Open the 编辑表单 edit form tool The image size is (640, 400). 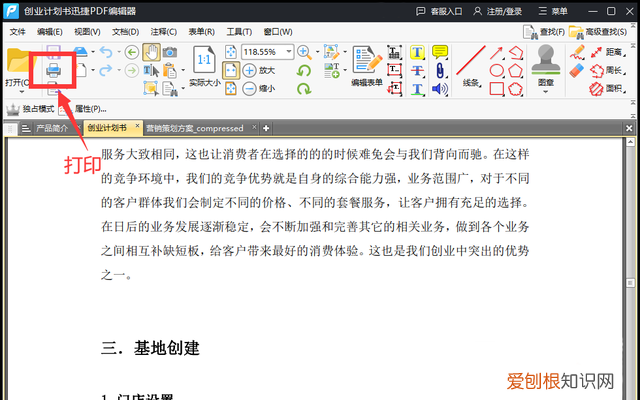click(367, 65)
